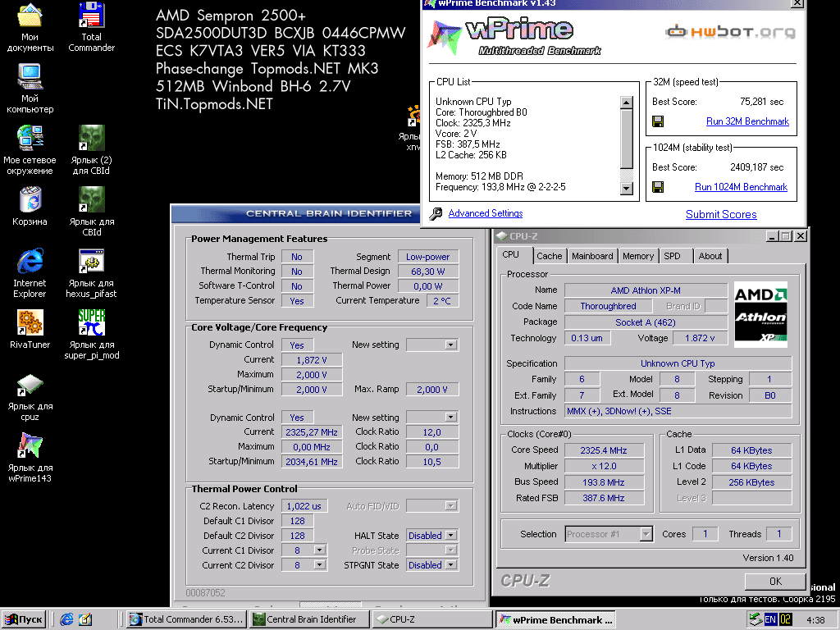This screenshot has width=840, height=630.
Task: Open the Processor #1 selection dropdown in CPU-Z
Action: 646,534
